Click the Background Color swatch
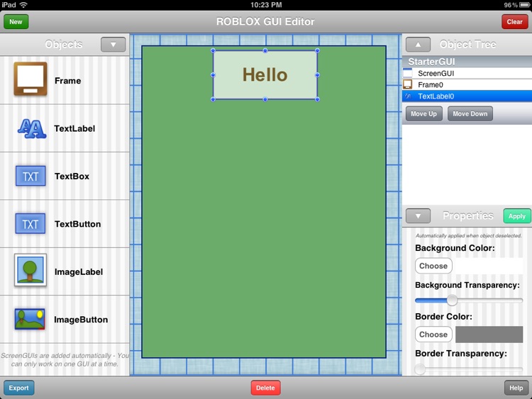Viewport: 532px width, 399px height. point(489,266)
